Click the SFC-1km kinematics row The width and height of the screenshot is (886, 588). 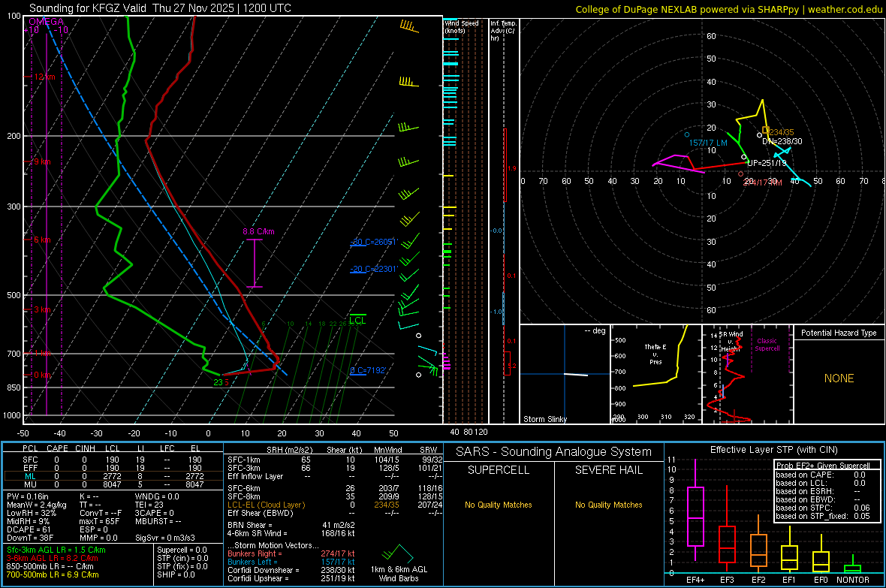(335, 460)
